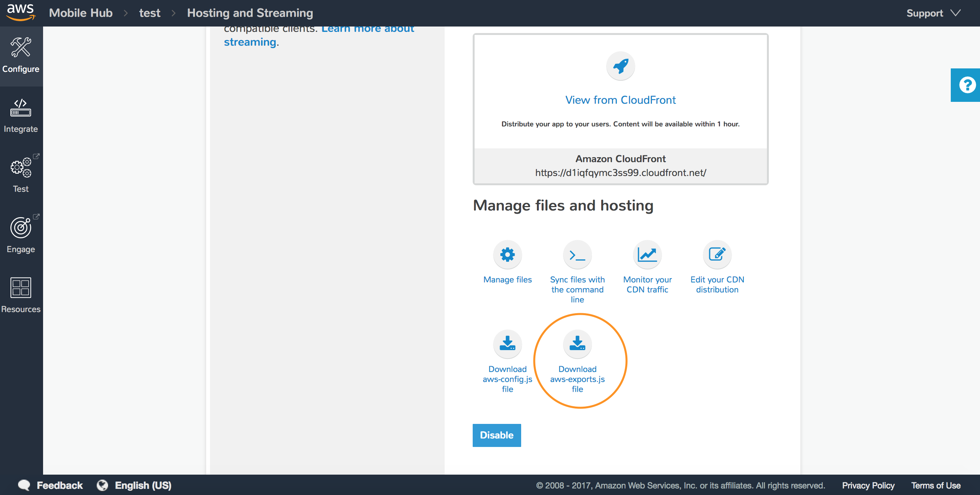Open the help question mark panel
The height and width of the screenshot is (495, 980).
click(966, 85)
